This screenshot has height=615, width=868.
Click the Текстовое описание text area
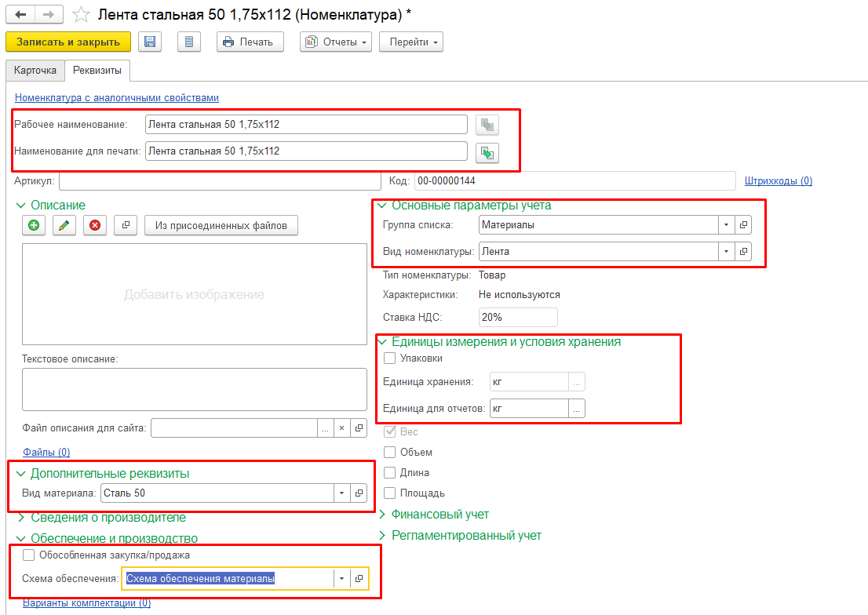(195, 390)
